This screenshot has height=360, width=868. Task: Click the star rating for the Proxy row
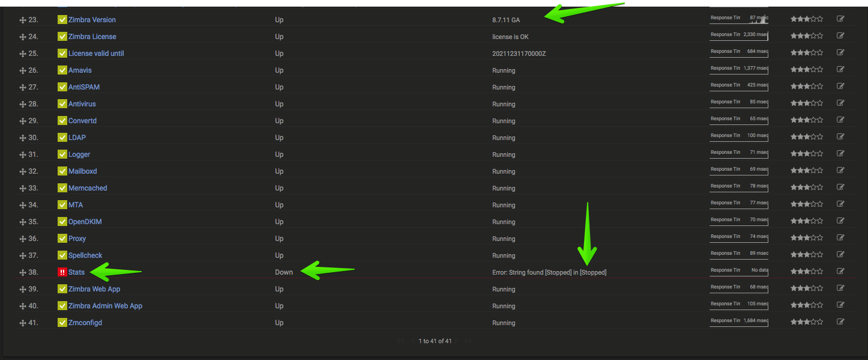(x=806, y=238)
